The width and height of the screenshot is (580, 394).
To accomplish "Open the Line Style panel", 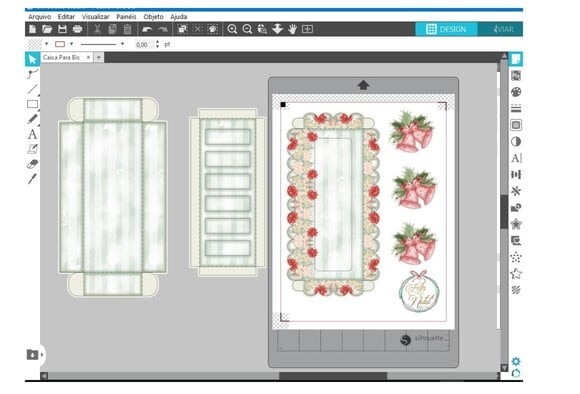I will click(516, 108).
